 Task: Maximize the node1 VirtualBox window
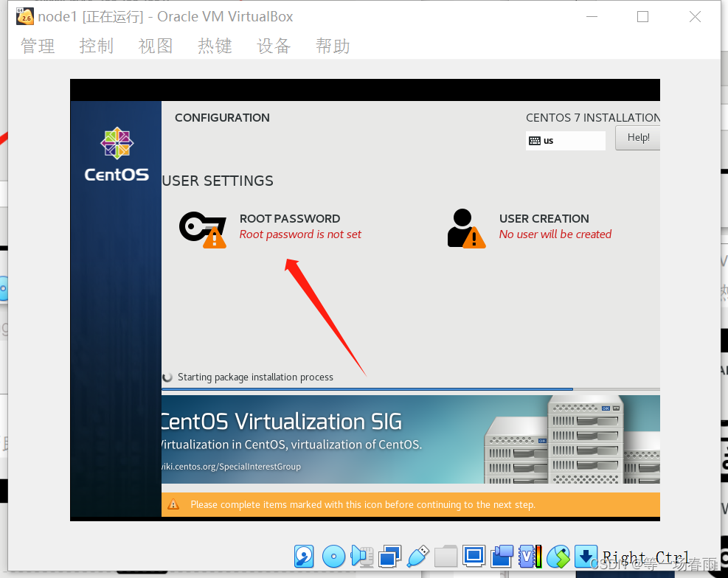tap(642, 17)
